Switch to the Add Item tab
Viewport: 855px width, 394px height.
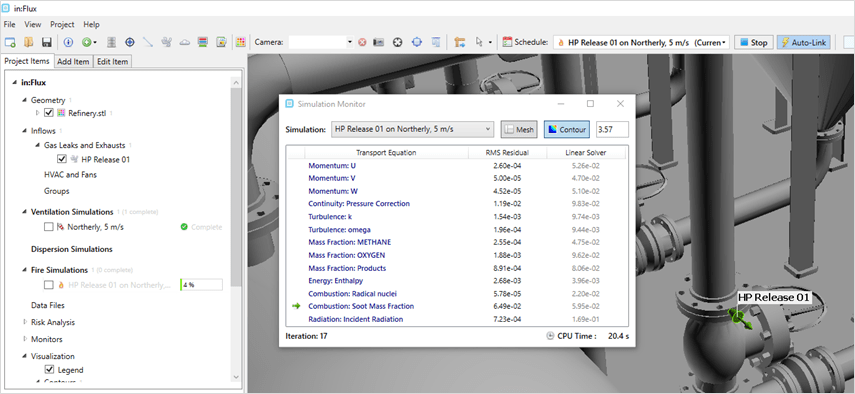tap(74, 62)
